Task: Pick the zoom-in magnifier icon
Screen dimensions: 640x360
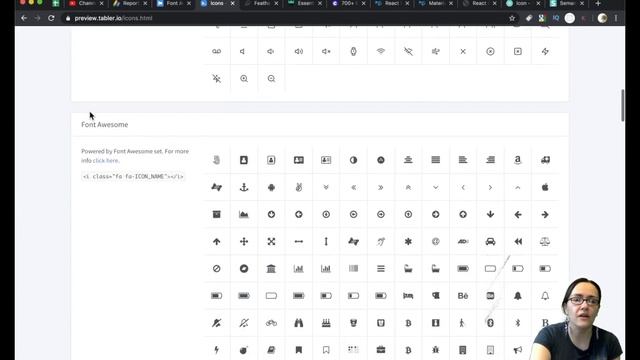Action: 244,78
